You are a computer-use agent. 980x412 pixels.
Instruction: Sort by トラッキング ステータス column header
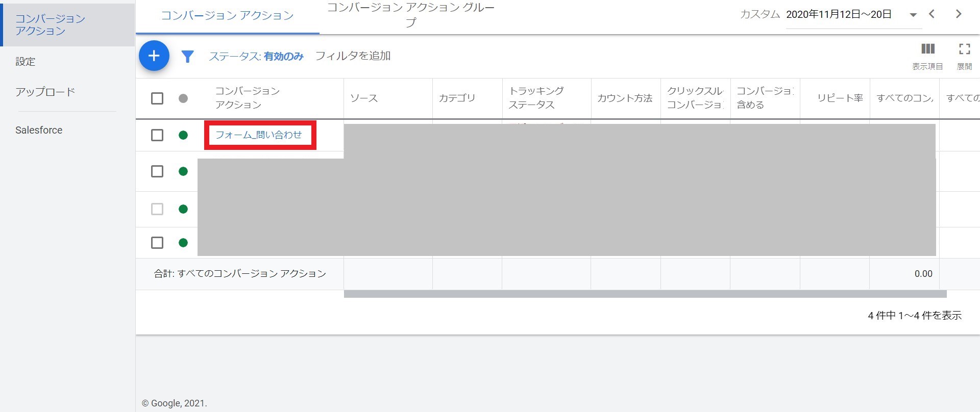pos(536,98)
